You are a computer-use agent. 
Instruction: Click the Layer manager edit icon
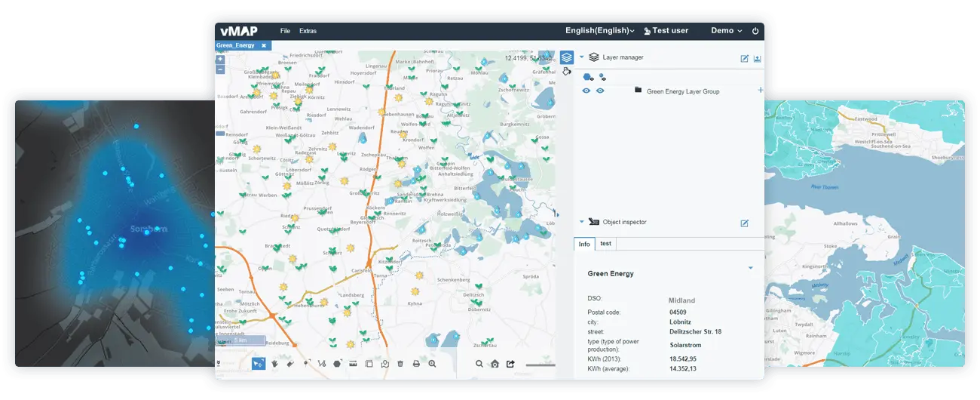coord(745,58)
